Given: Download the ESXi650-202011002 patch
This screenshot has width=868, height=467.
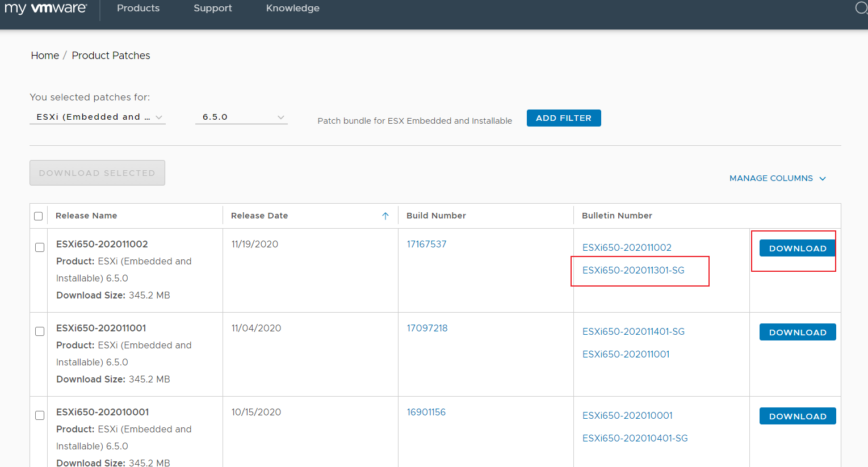Looking at the screenshot, I should [798, 248].
